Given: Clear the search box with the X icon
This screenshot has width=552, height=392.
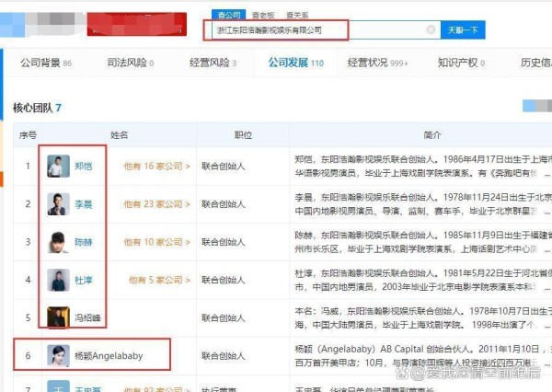Looking at the screenshot, I should 431,30.
